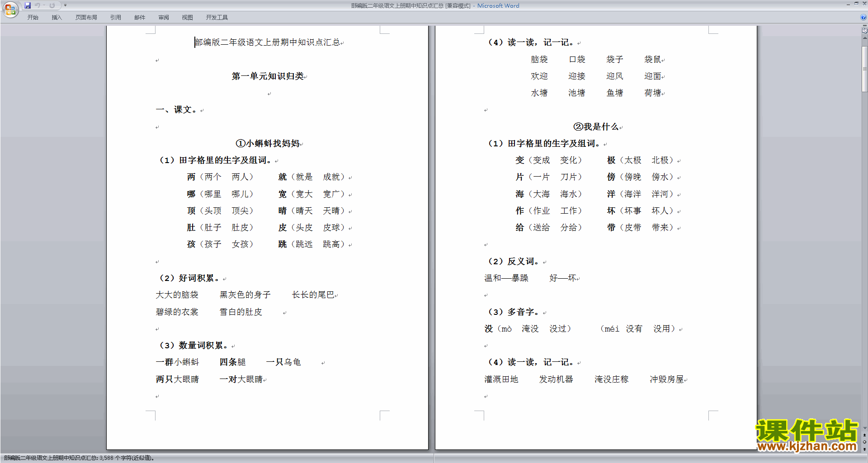Click the word 宽广
The width and height of the screenshot is (868, 463).
click(331, 194)
